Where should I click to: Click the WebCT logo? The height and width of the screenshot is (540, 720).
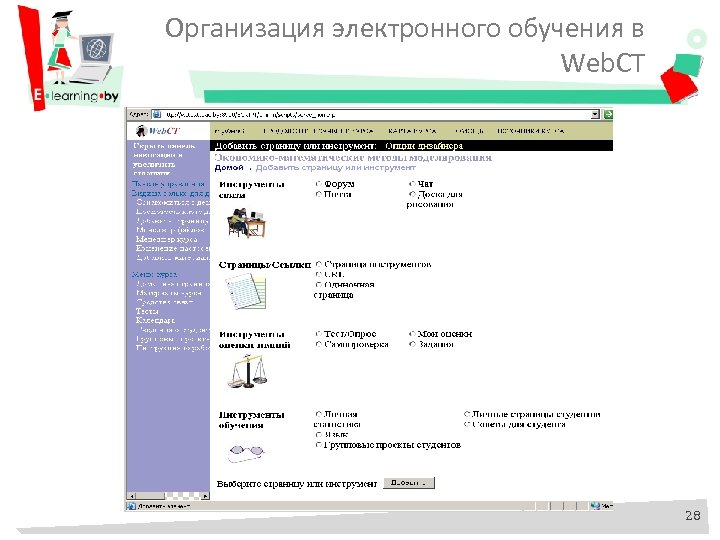click(x=158, y=131)
